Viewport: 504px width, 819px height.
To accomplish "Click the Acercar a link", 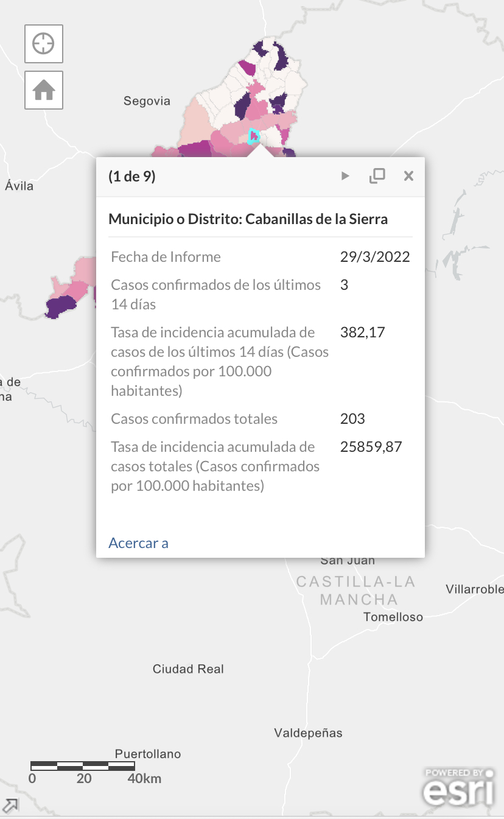I will click(x=138, y=543).
